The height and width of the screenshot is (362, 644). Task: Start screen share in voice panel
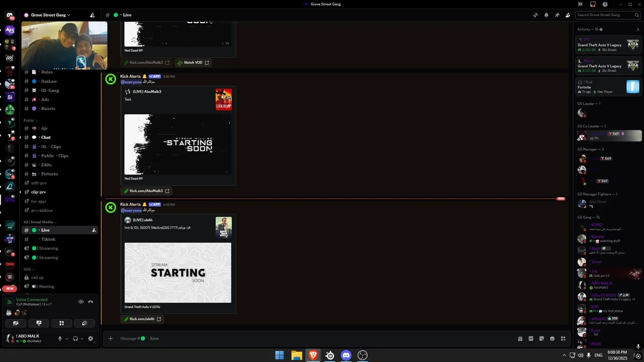(x=39, y=323)
